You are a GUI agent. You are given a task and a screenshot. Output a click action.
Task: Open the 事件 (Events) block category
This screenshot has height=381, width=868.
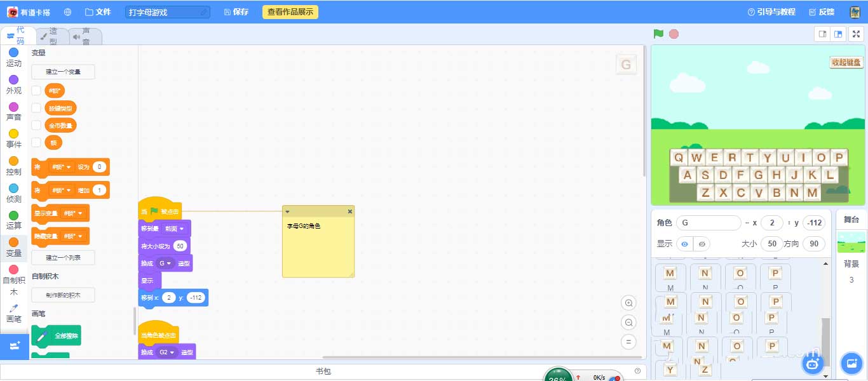point(14,139)
